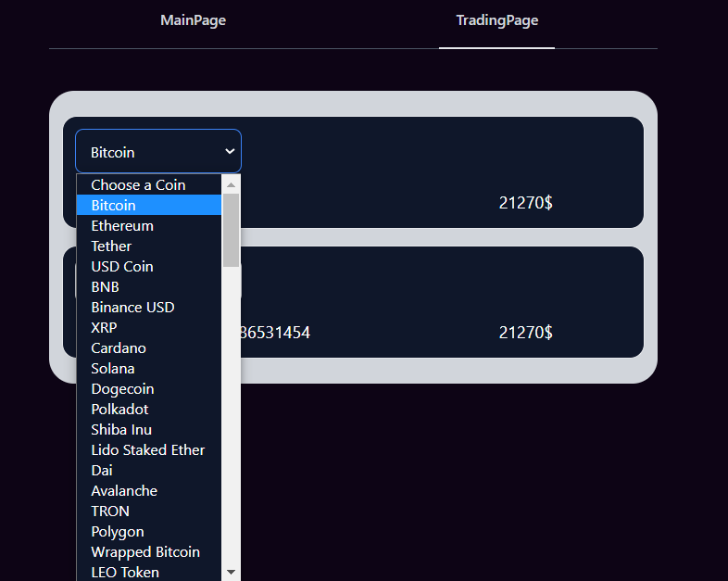The image size is (728, 581).
Task: Collapse the Bitcoin coin select box
Action: pos(158,151)
